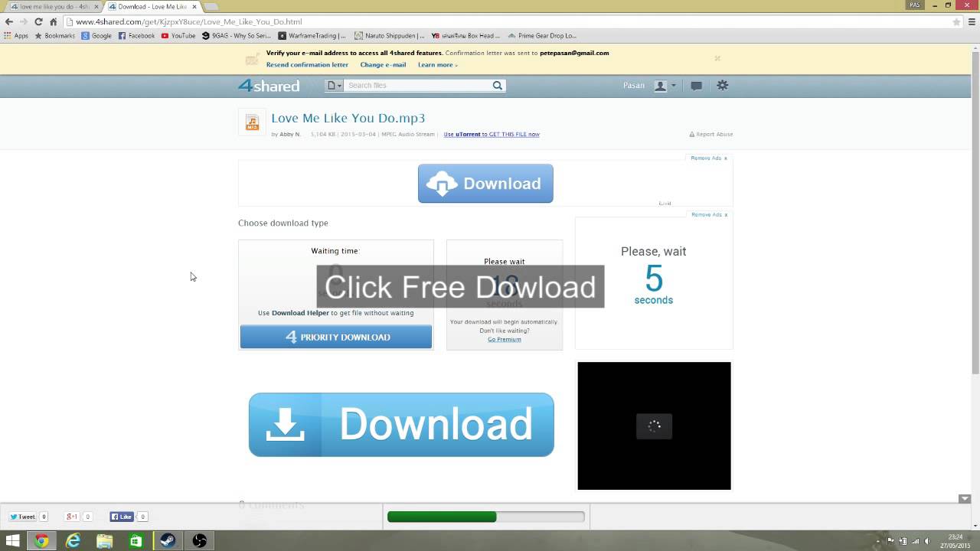Click the 4 PRIORITY DOWNLOAD button
The height and width of the screenshot is (551, 980).
(x=336, y=337)
